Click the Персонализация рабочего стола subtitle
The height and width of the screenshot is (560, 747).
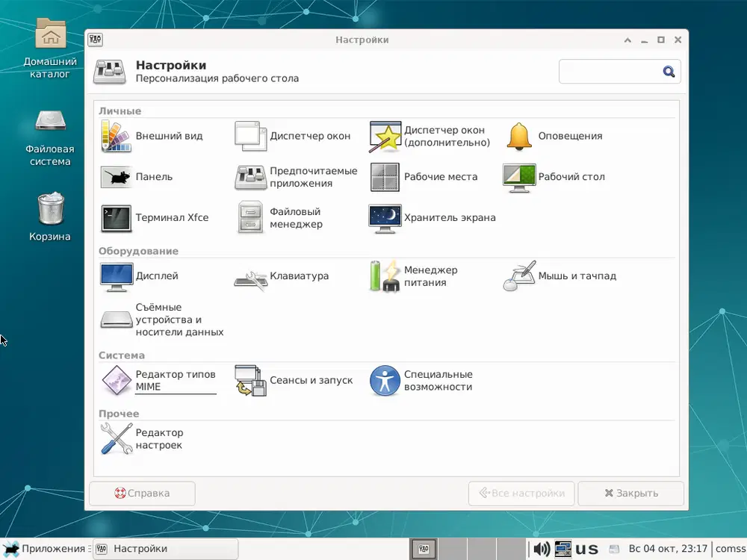pos(217,78)
